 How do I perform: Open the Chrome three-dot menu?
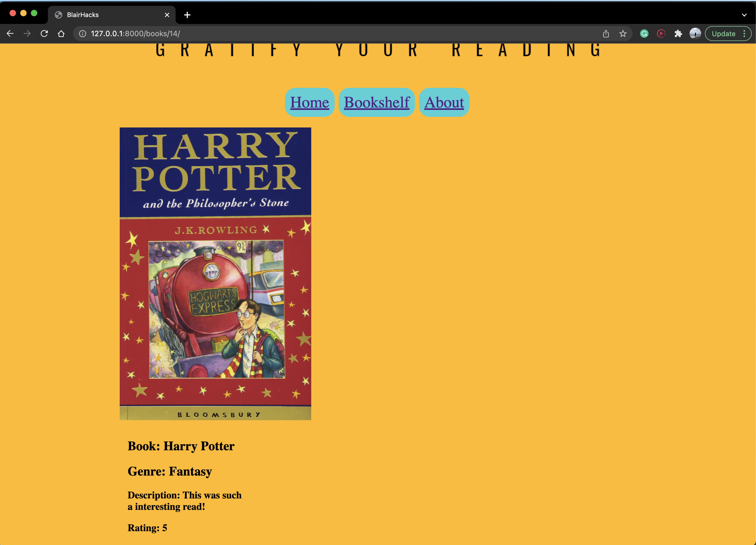(744, 34)
